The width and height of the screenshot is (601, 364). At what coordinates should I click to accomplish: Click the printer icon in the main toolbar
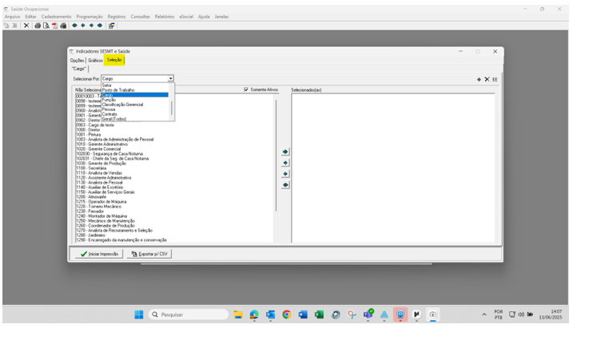tap(38, 26)
